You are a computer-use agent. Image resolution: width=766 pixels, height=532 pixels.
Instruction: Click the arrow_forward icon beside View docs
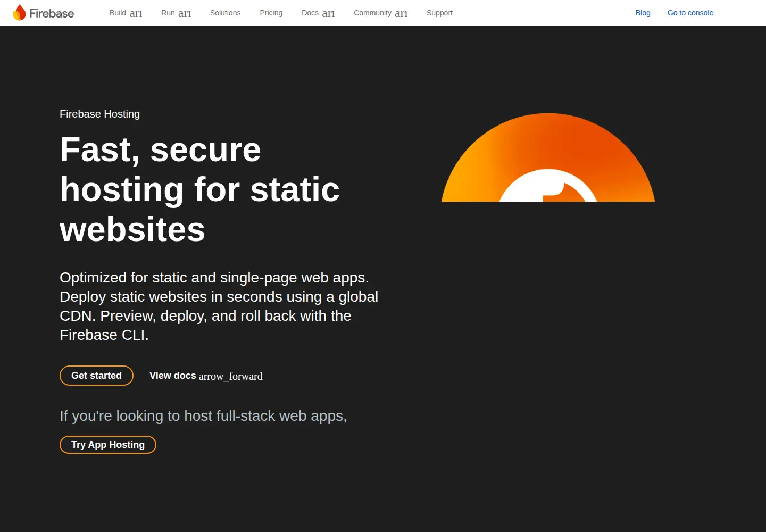231,376
